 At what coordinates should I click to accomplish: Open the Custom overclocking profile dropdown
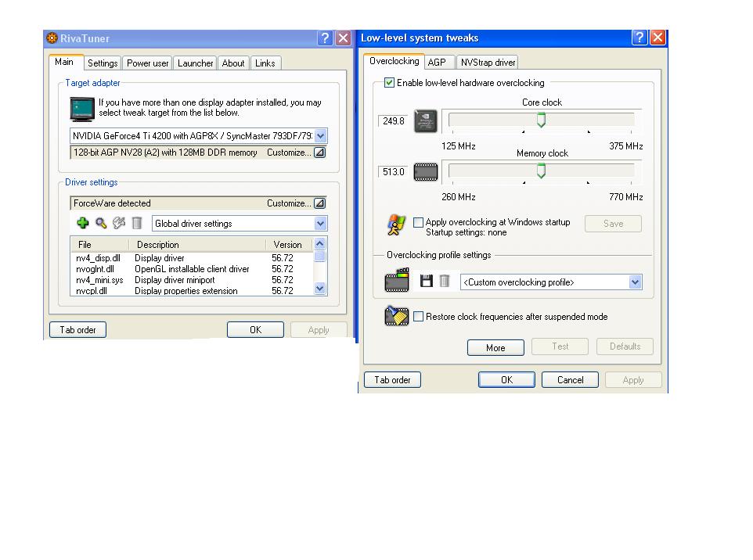click(635, 282)
